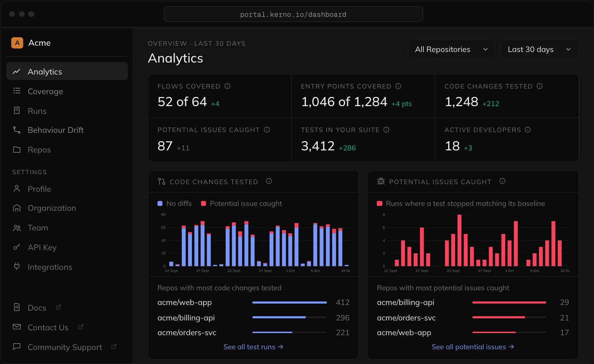The image size is (594, 364).
Task: Toggle the Potential issue caught legend series
Action: click(x=241, y=203)
